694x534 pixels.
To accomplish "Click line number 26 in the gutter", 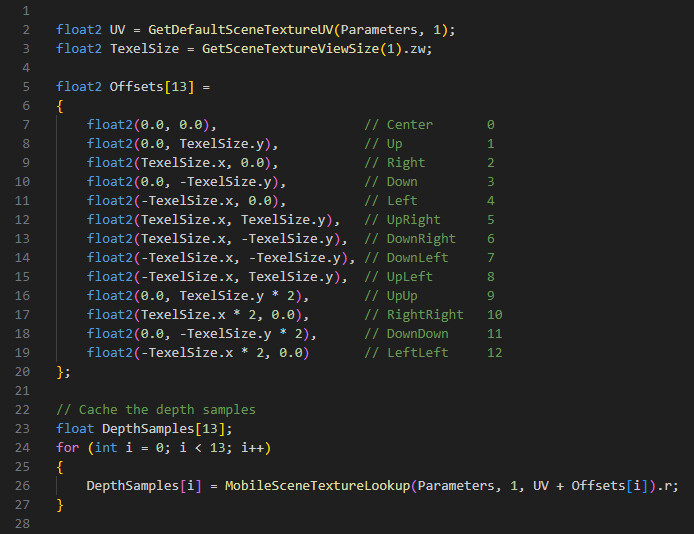I will (22, 486).
